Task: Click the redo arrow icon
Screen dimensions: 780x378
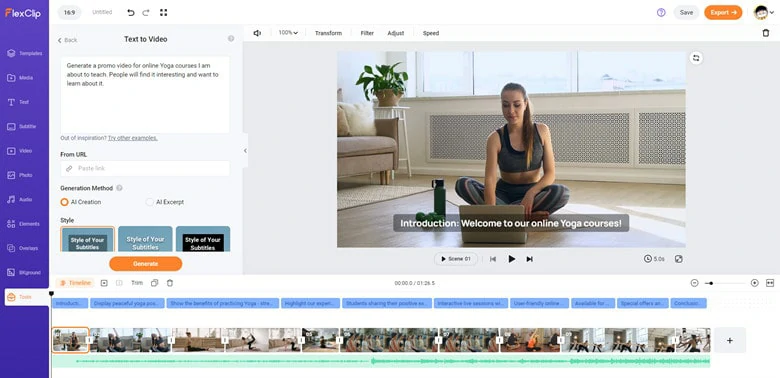Action: pyautogui.click(x=146, y=12)
